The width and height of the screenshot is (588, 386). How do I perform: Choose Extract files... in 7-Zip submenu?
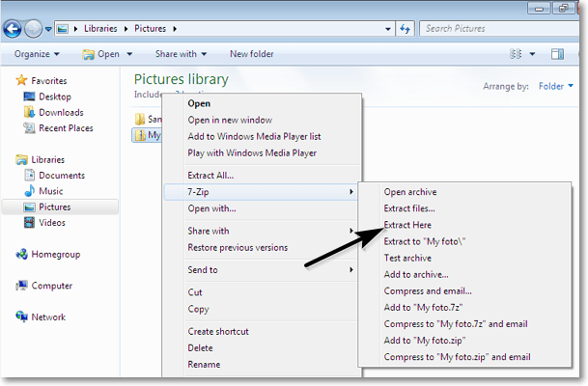[409, 208]
